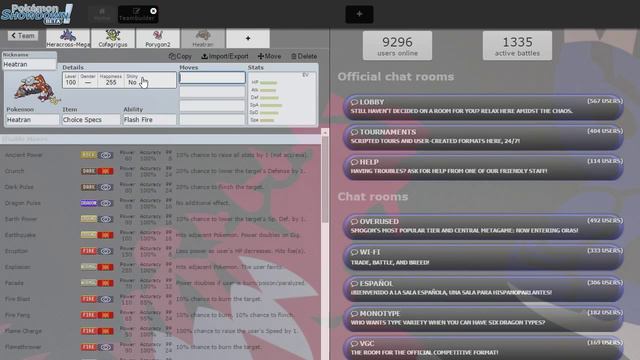Screen dimensions: 640x360
Task: Click the special category icon for Flamethrower
Action: [106, 347]
